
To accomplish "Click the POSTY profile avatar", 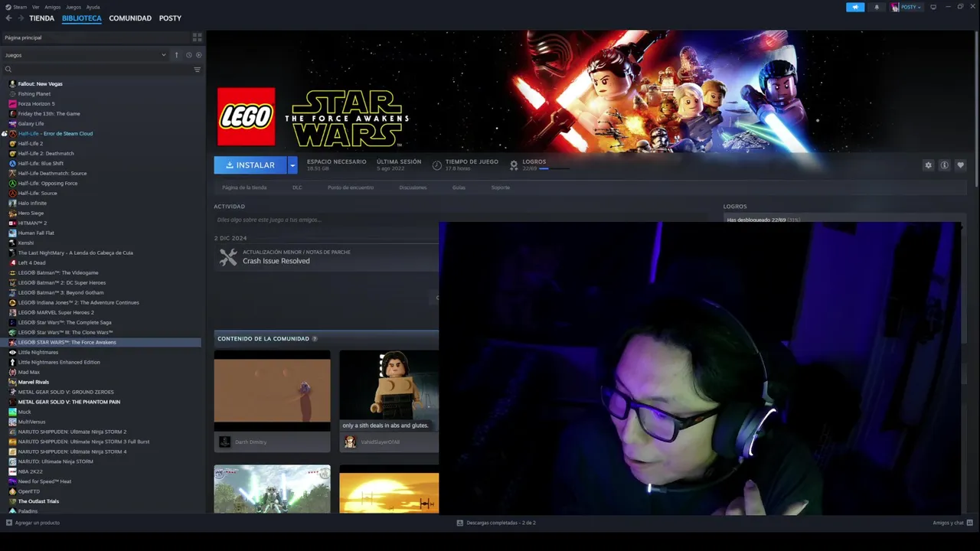I will click(x=894, y=7).
